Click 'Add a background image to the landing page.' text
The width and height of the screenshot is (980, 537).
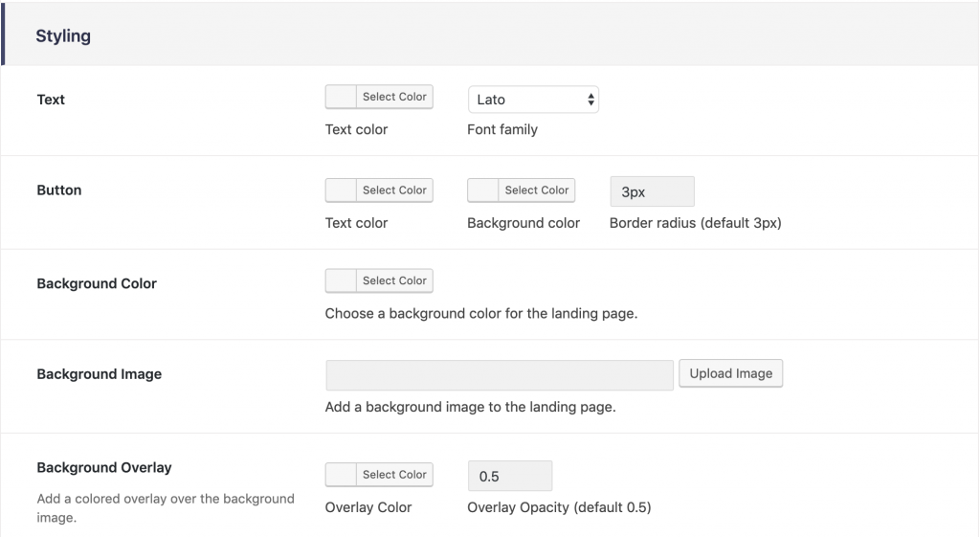[x=471, y=407]
